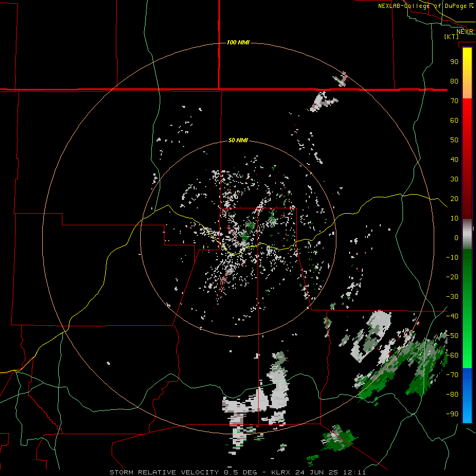Click the -80 scale value
The height and width of the screenshot is (476, 476).
point(452,395)
